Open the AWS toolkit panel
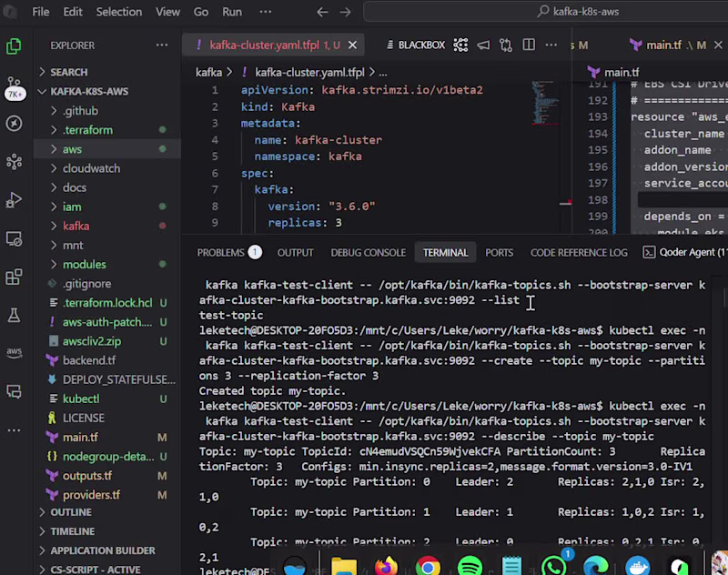The height and width of the screenshot is (575, 728). pos(14,353)
